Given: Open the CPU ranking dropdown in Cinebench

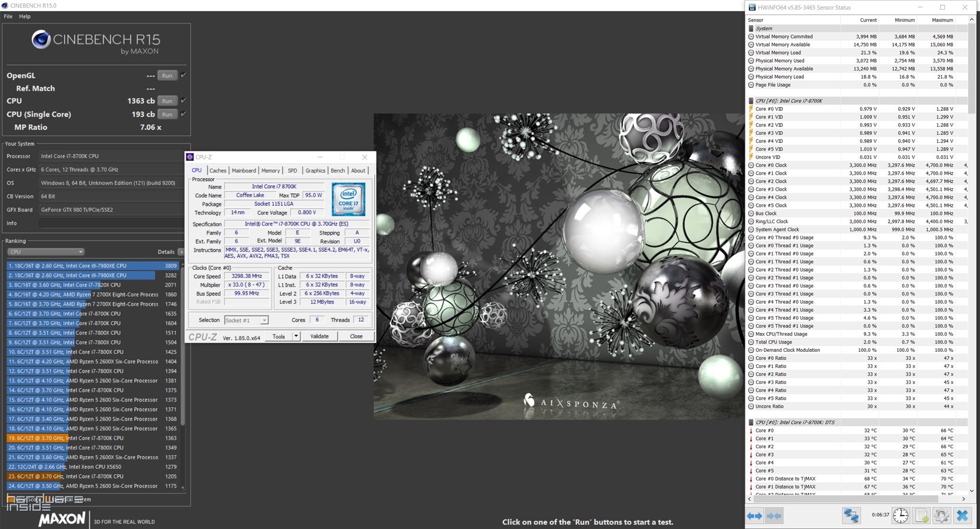Looking at the screenshot, I should click(x=45, y=252).
